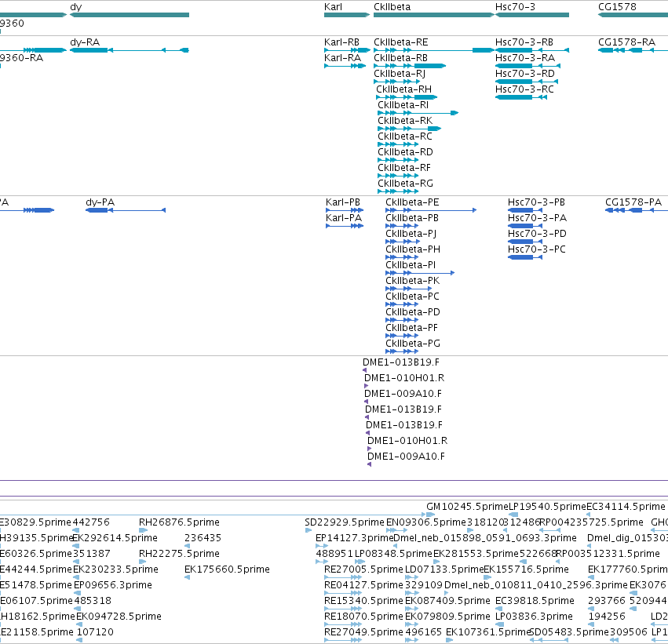Click the CG1578-RA transcript label
The image size is (668, 644).
tap(626, 42)
